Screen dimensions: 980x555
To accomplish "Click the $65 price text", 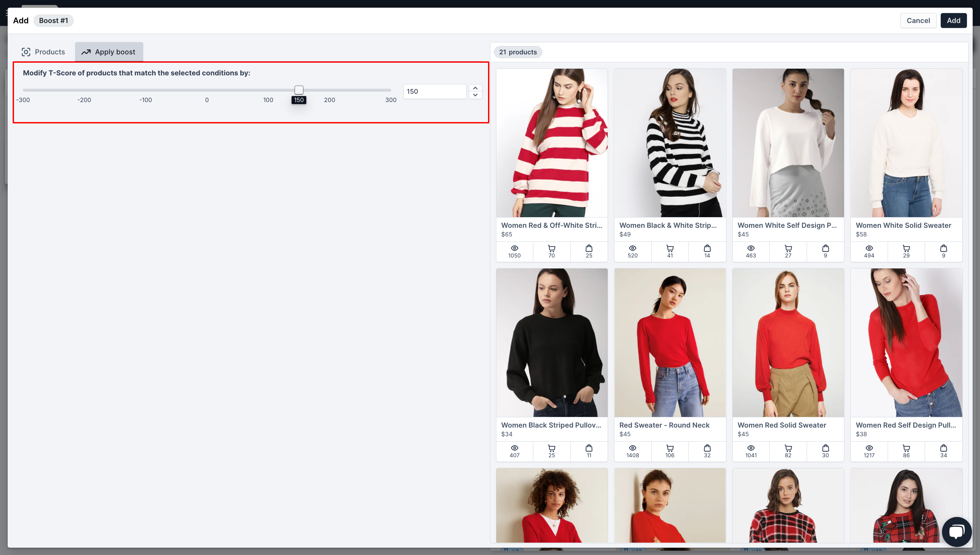I will click(x=507, y=234).
